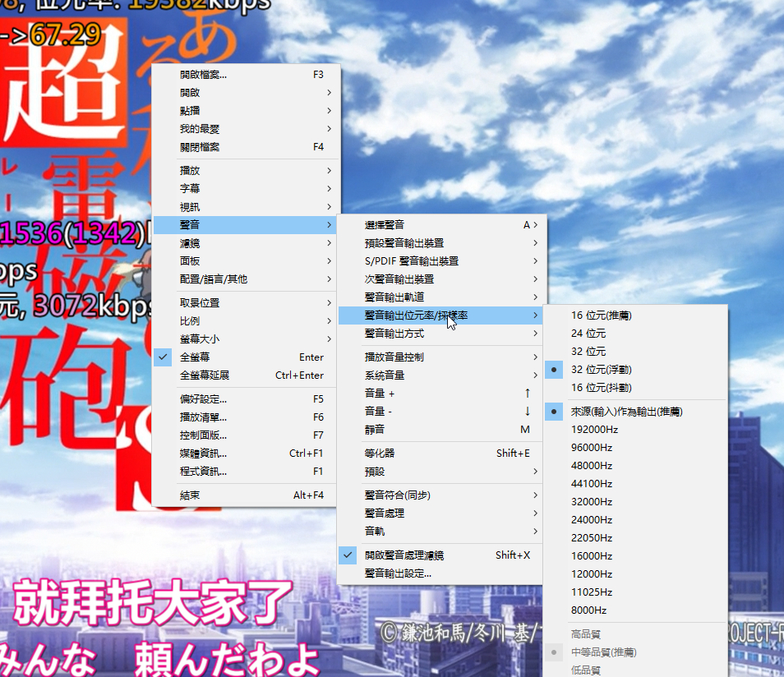Open 程式資訊... entry
This screenshot has height=677, width=784.
246,471
